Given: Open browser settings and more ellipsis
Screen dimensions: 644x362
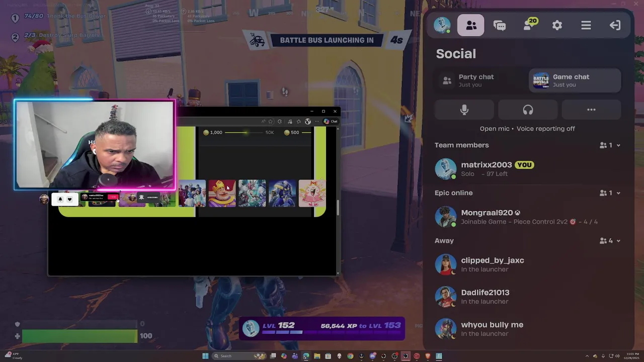Looking at the screenshot, I should [x=317, y=121].
